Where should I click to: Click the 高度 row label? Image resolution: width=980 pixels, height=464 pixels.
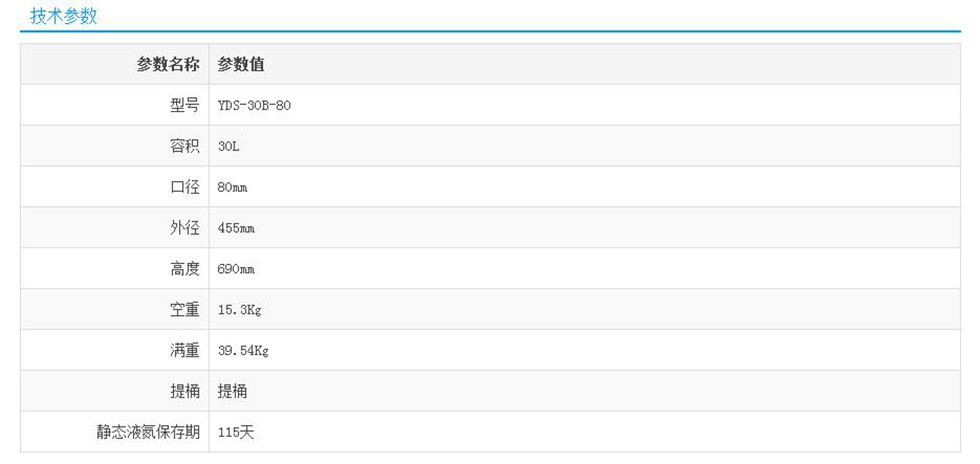pyautogui.click(x=185, y=269)
